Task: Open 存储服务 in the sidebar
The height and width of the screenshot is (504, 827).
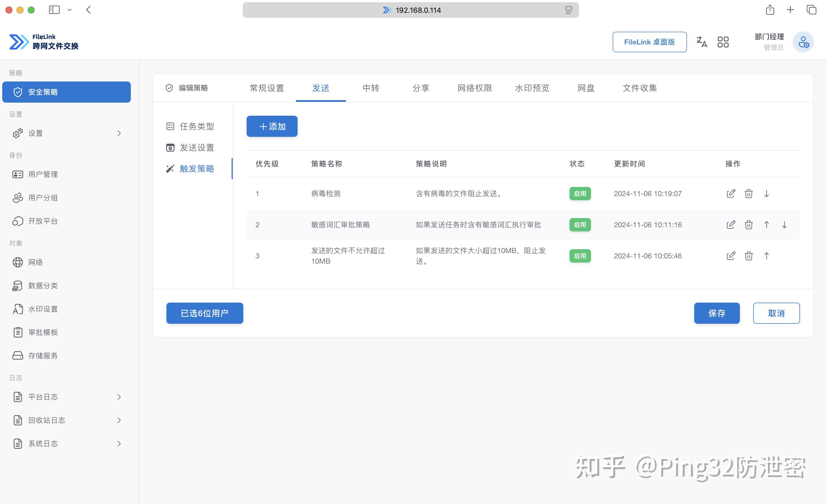Action: click(x=67, y=355)
